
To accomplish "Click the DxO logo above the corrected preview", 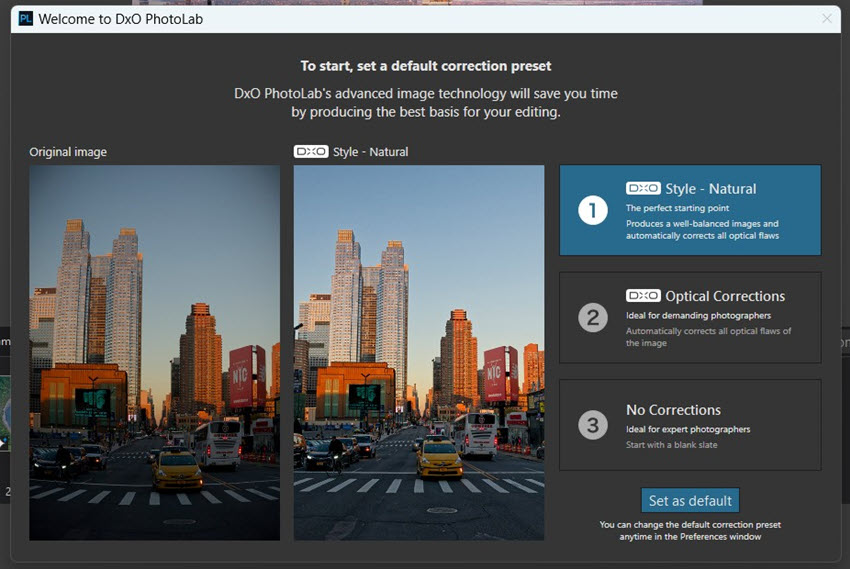I will 311,151.
